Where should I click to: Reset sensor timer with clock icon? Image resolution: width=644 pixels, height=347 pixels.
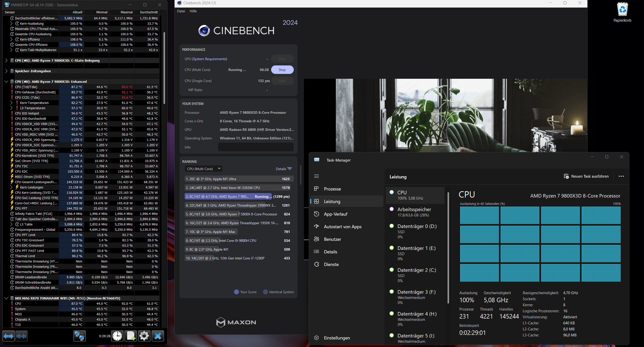(x=117, y=336)
